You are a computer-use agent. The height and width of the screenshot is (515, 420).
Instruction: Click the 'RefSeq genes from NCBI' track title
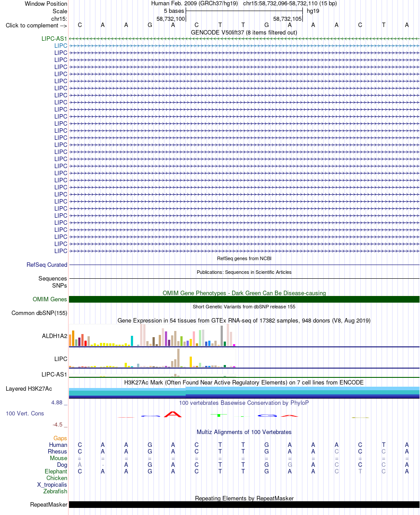pos(244,258)
